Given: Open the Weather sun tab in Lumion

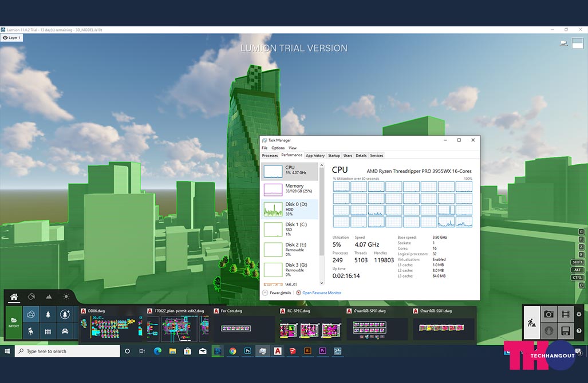Looking at the screenshot, I should [x=66, y=297].
